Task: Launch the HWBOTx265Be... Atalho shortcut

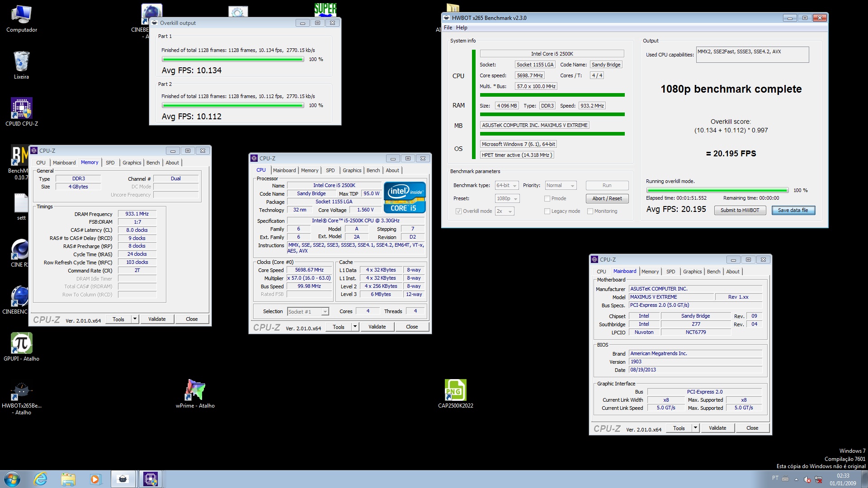Action: tap(21, 398)
